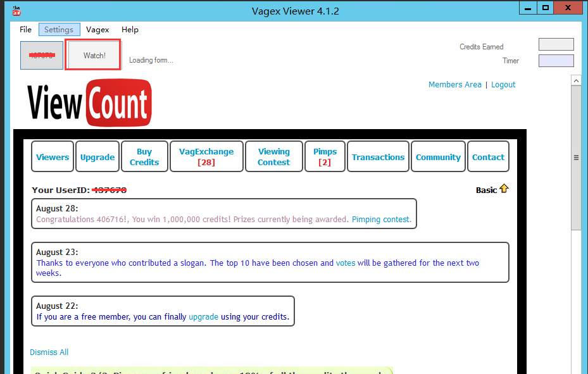The image size is (588, 374).
Task: Click the Logout link
Action: pos(503,85)
